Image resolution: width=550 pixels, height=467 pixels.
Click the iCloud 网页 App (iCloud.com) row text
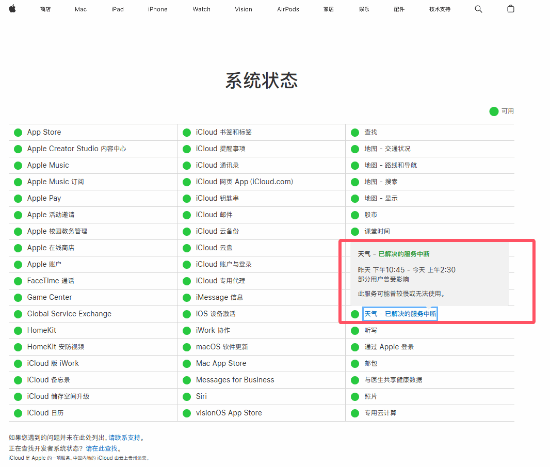(244, 182)
